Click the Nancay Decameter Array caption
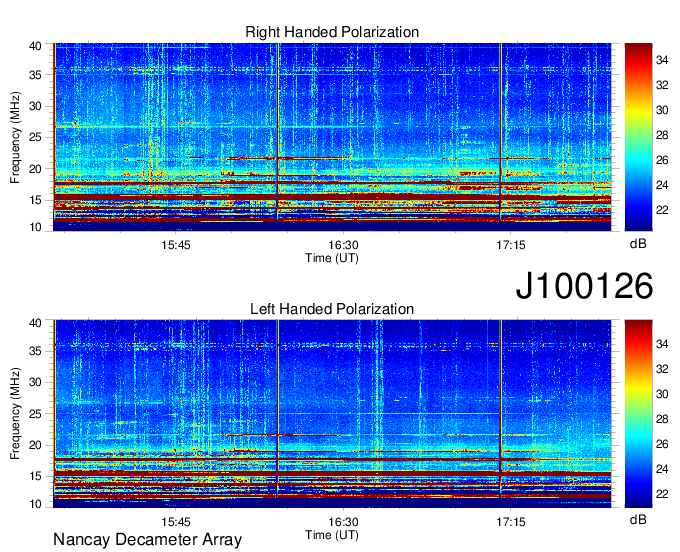The height and width of the screenshot is (552, 680). click(x=147, y=540)
